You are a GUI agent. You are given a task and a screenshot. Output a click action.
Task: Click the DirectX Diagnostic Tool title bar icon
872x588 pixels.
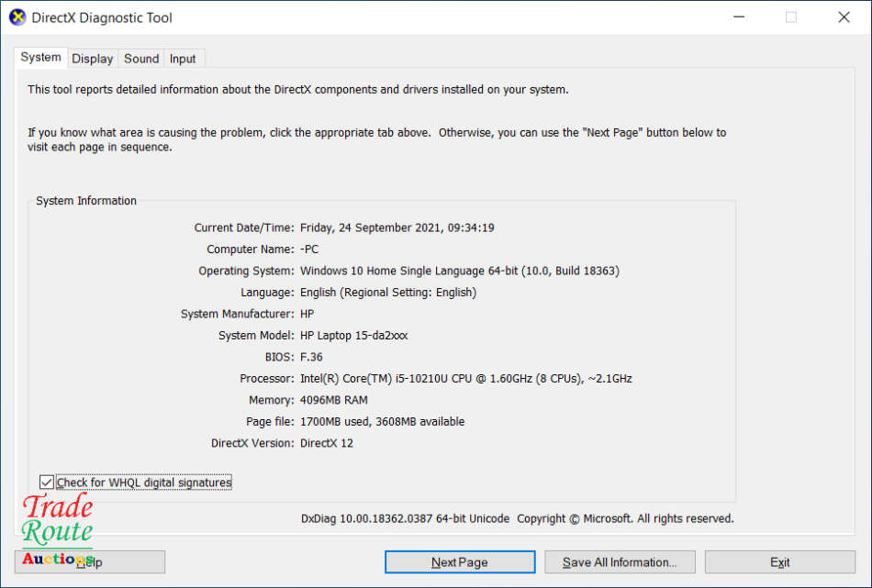pyautogui.click(x=17, y=17)
